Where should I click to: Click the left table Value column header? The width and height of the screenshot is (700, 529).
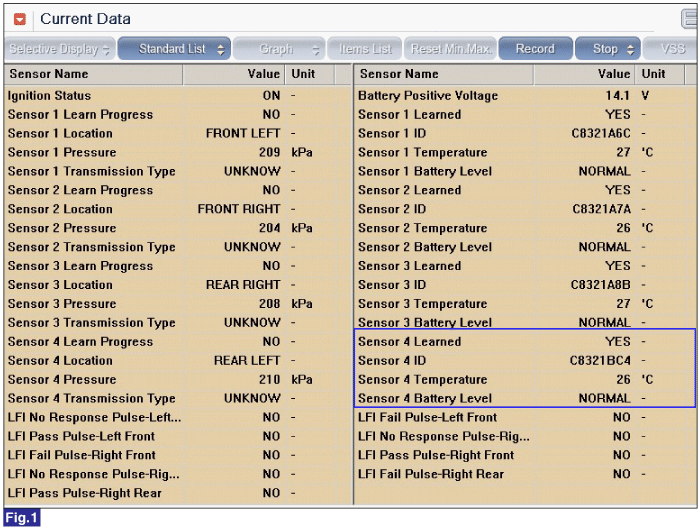(x=234, y=74)
